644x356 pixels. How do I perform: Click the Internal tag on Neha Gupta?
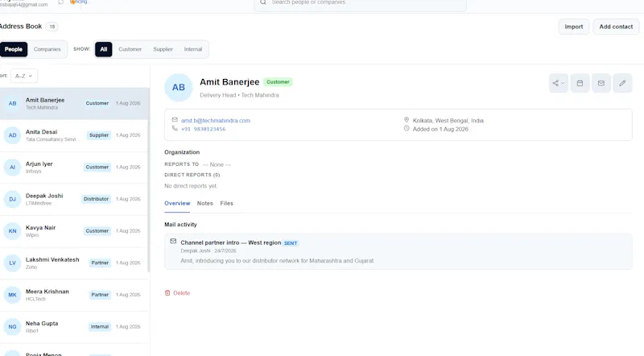100,327
